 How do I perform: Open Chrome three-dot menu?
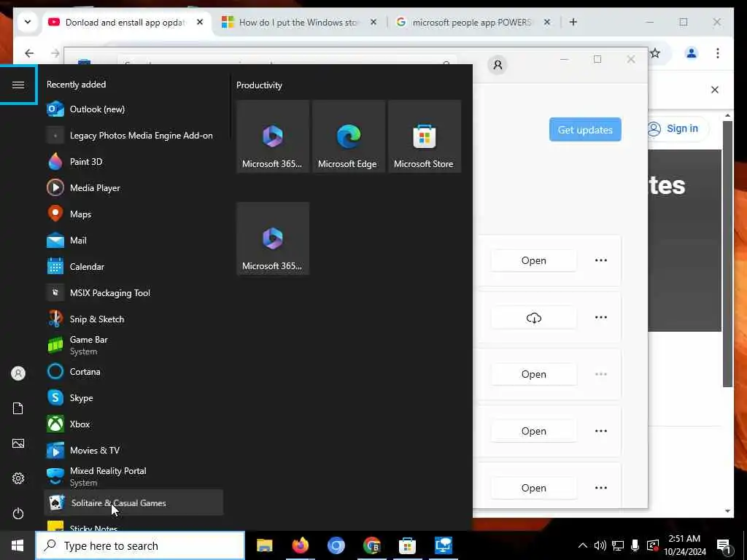coord(718,53)
